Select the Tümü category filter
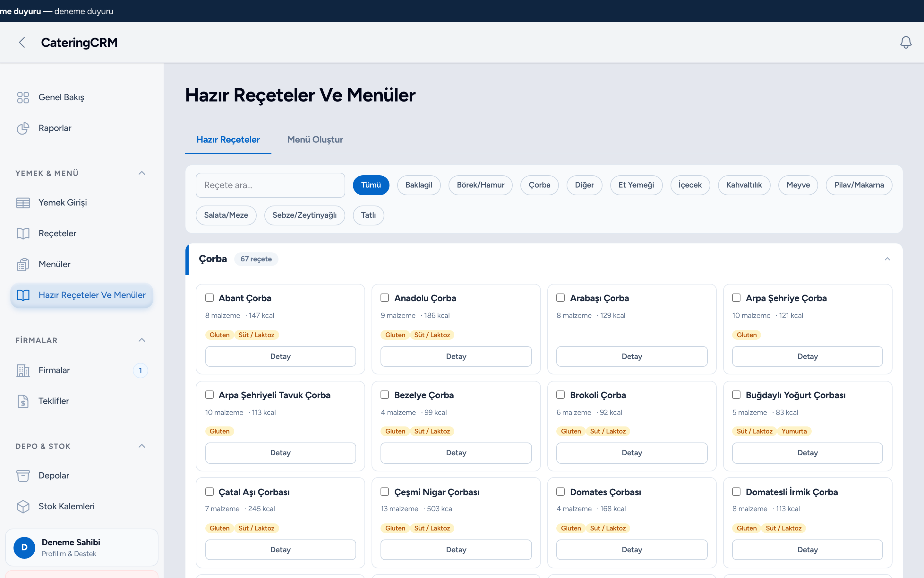Viewport: 924px width, 578px height. click(371, 185)
